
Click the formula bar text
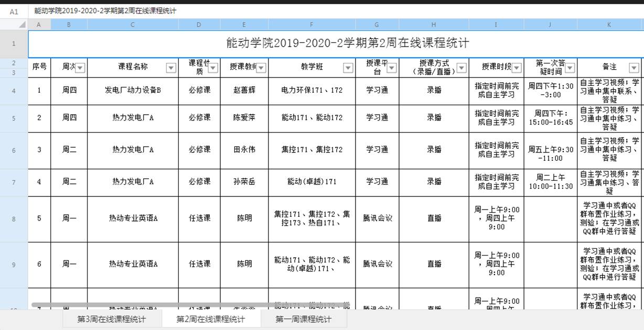pos(105,11)
